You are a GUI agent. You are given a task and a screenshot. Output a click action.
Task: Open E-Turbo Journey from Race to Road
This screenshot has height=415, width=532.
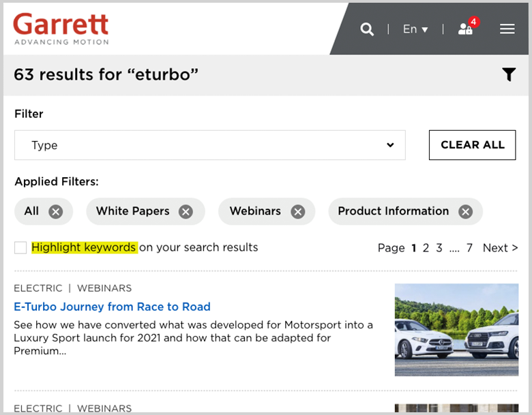(x=112, y=307)
